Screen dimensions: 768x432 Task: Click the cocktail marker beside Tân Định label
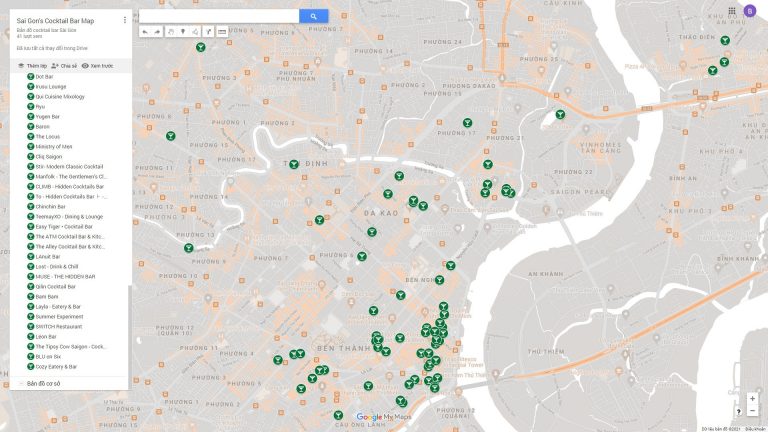coord(294,165)
